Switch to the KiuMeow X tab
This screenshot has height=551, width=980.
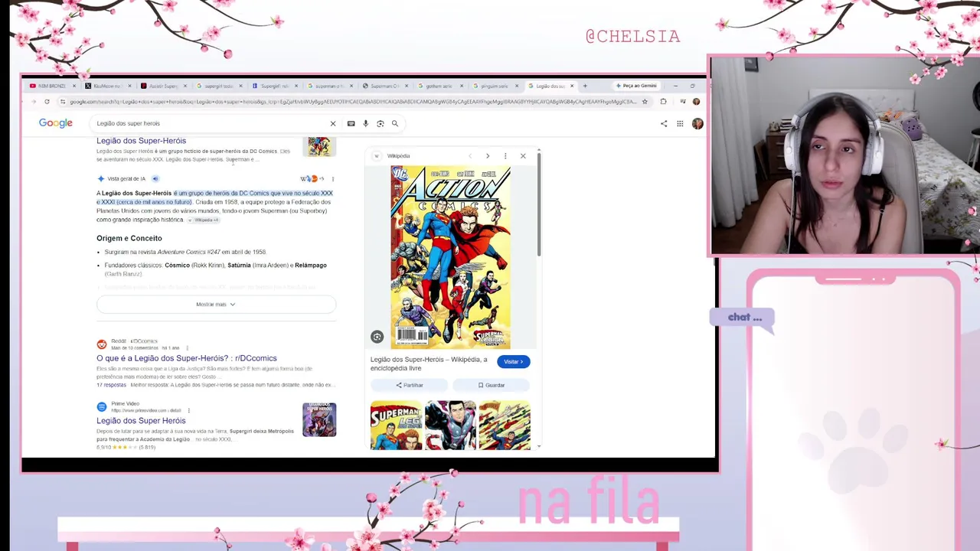tap(108, 86)
